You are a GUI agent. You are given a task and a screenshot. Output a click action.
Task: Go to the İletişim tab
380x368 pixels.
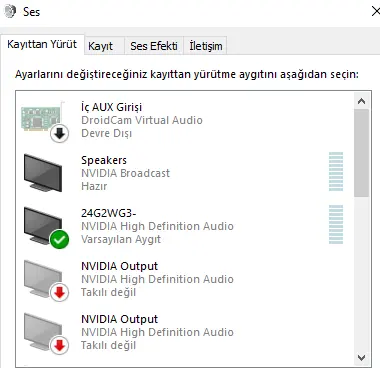pyautogui.click(x=206, y=46)
